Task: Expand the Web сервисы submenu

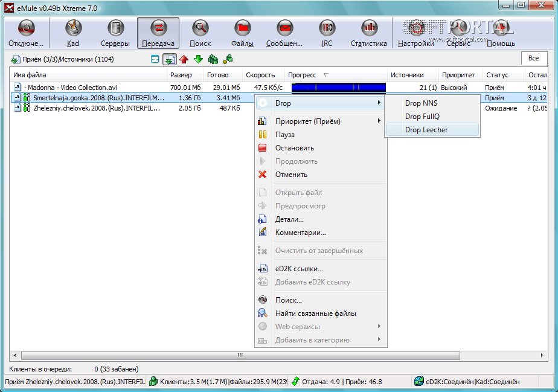Action: point(321,327)
